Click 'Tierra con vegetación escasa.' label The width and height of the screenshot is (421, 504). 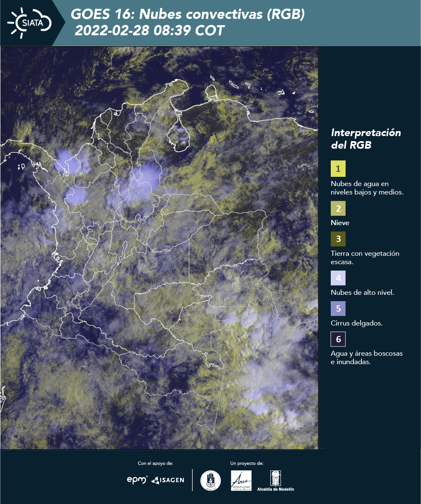click(365, 257)
